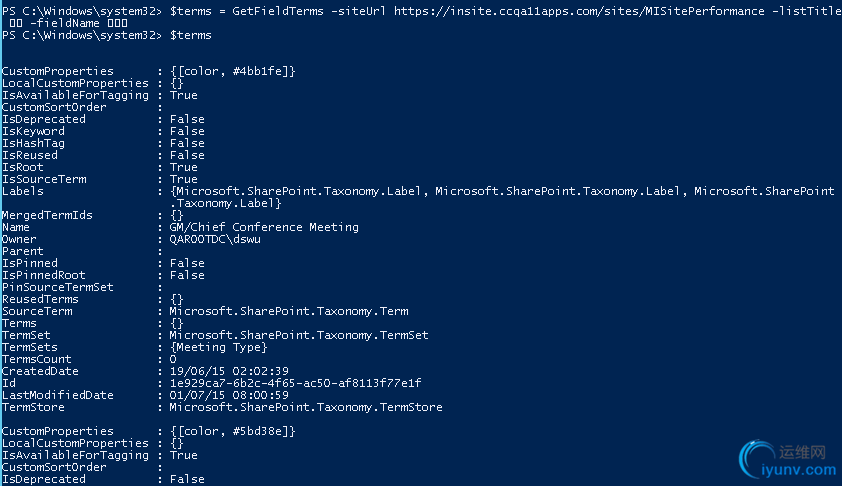The width and height of the screenshot is (842, 486).
Task: Click the PinSourceTermSet property label
Action: (x=58, y=287)
